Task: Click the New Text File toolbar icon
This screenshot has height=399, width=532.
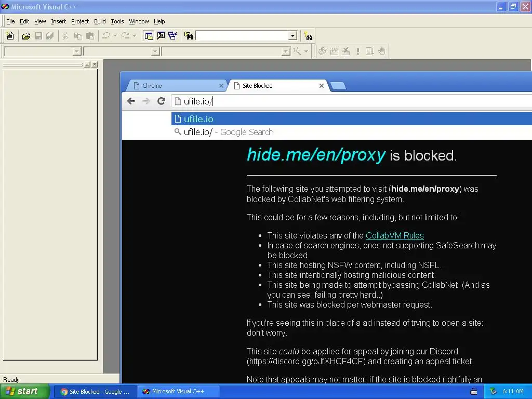Action: coord(10,36)
